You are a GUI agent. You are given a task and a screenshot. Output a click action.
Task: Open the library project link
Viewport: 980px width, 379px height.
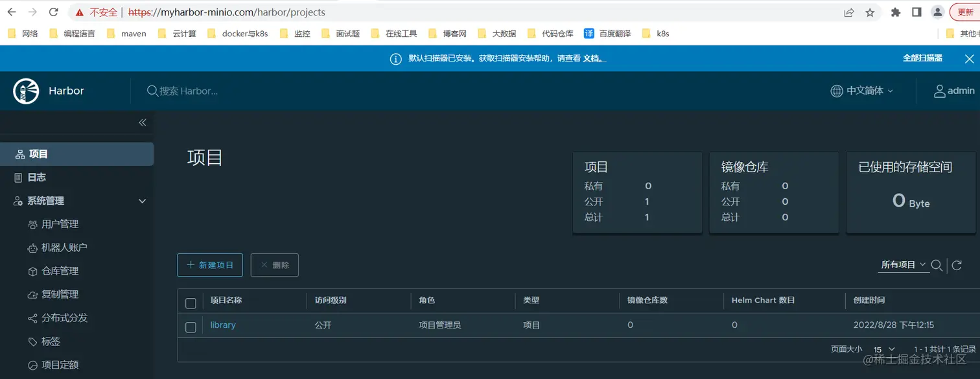[223, 325]
